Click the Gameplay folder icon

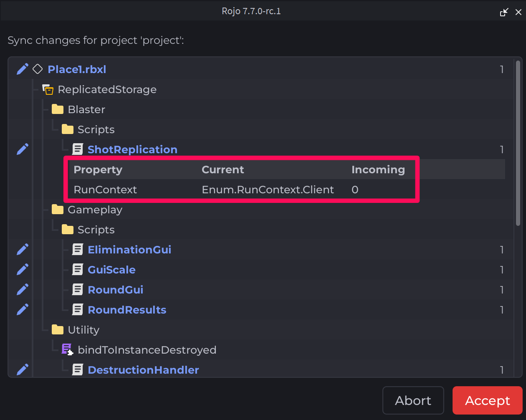pyautogui.click(x=58, y=210)
